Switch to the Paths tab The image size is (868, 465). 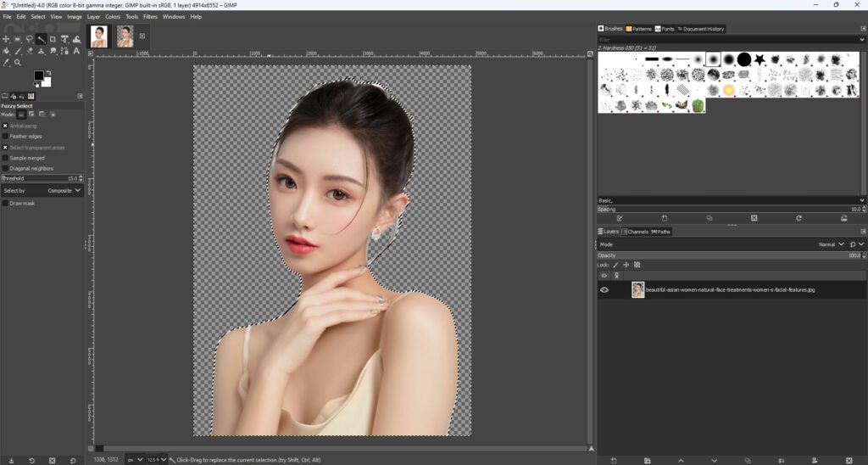[661, 232]
